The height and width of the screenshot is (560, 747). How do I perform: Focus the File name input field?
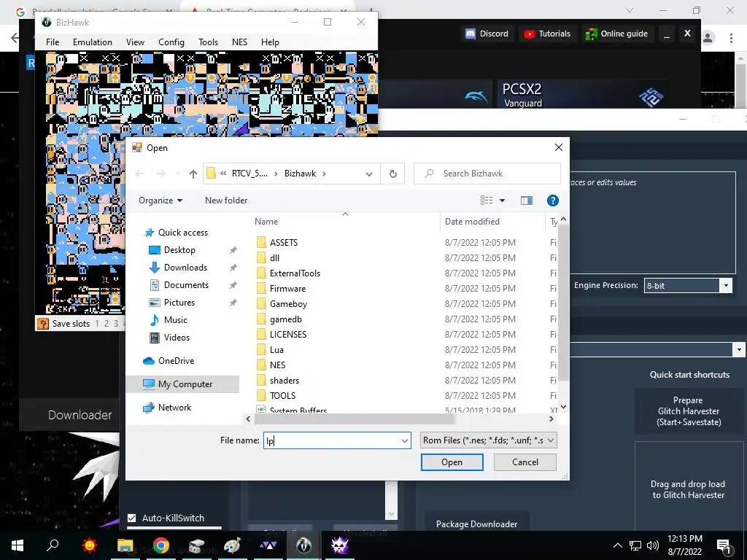332,440
